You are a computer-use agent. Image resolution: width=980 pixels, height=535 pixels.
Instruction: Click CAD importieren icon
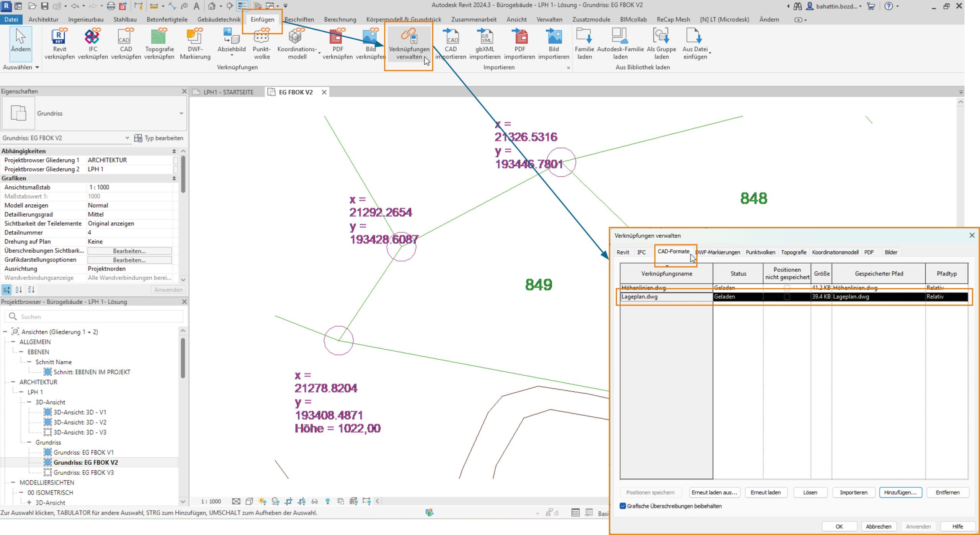click(x=451, y=37)
